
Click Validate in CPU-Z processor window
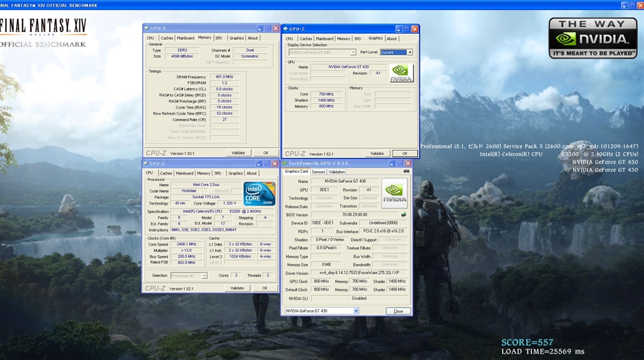point(237,288)
